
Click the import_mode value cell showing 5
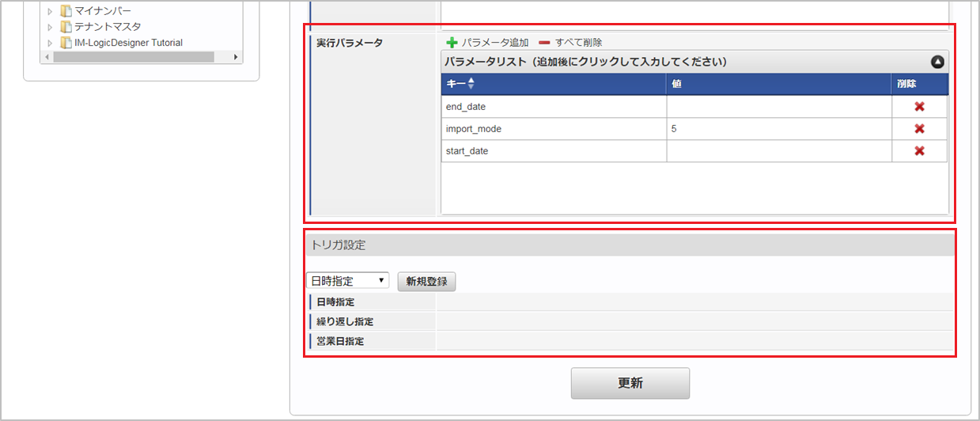(779, 129)
